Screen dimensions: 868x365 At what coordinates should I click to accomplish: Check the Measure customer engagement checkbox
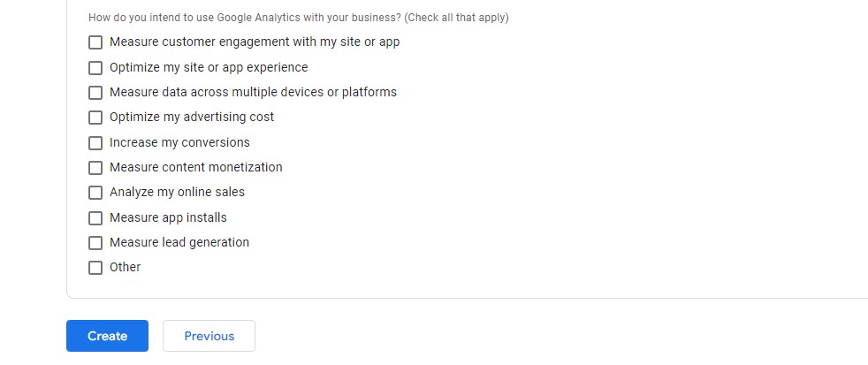(x=95, y=42)
